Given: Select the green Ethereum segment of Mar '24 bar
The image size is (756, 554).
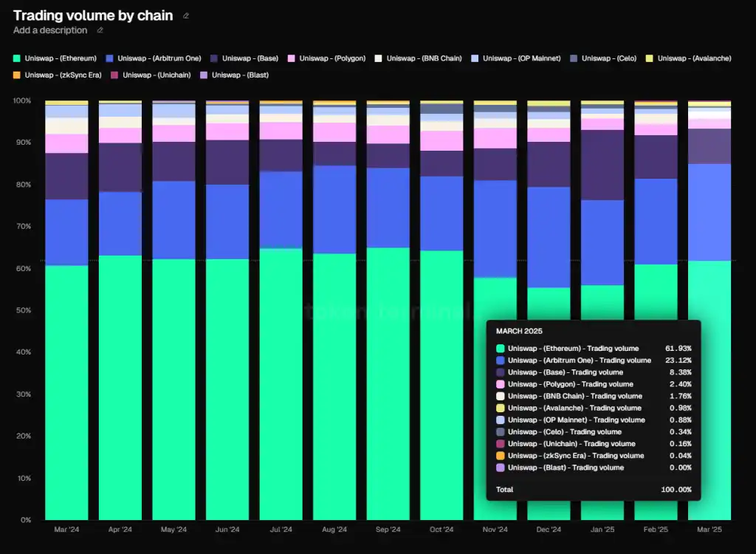Looking at the screenshot, I should (x=66, y=391).
